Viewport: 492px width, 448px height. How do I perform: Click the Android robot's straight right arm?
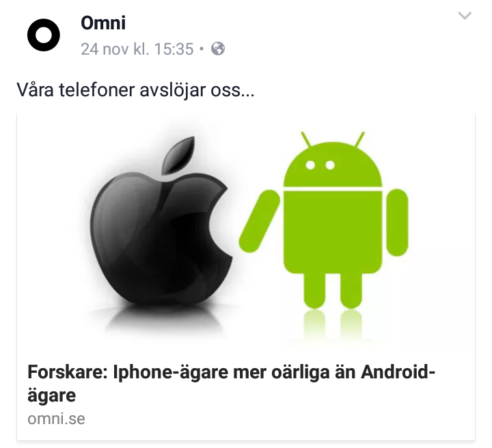397,222
